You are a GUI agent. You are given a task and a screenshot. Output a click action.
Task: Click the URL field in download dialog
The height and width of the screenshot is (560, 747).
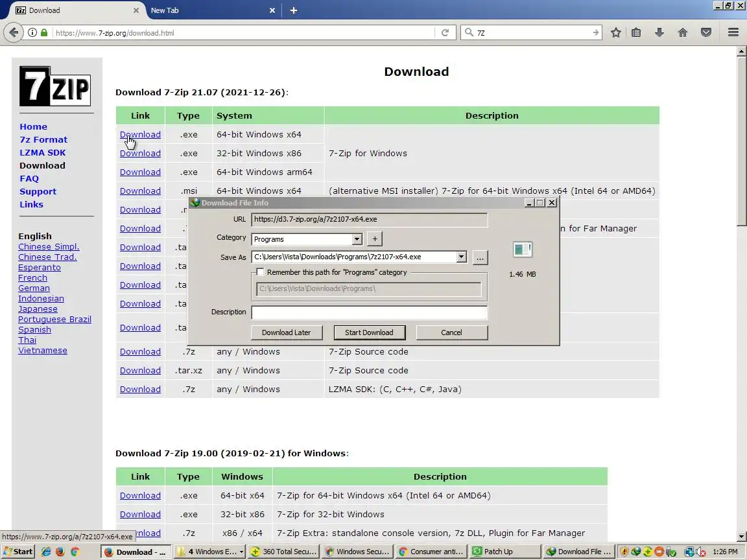click(x=369, y=220)
